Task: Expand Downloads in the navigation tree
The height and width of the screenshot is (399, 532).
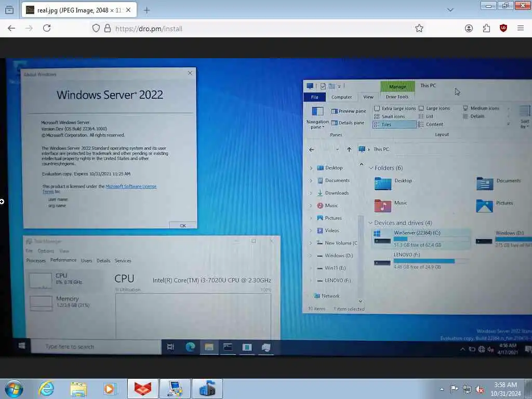Action: point(311,193)
